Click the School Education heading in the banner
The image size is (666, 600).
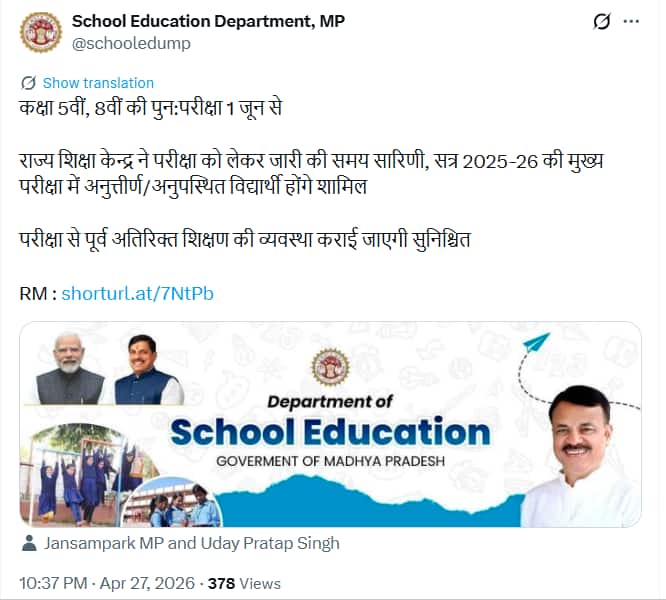[330, 432]
